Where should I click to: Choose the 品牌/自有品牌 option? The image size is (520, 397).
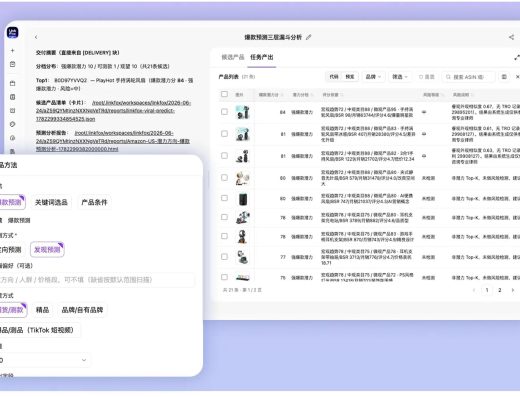coord(82,310)
